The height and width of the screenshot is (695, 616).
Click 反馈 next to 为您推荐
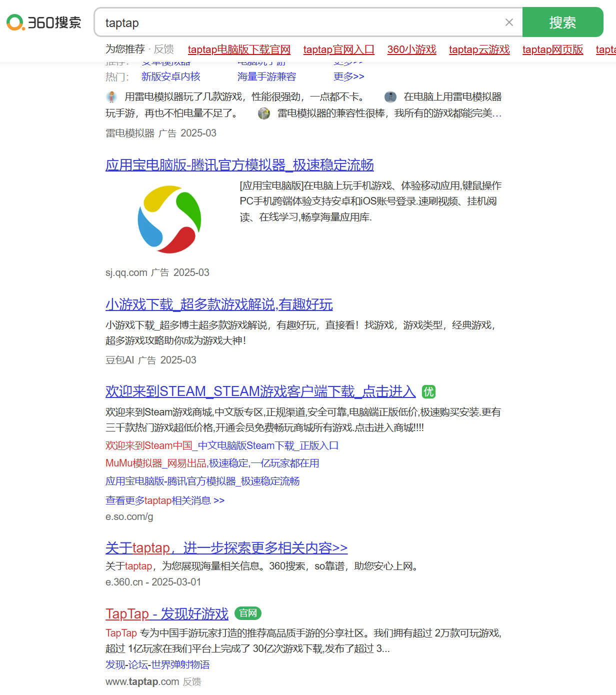(x=163, y=49)
